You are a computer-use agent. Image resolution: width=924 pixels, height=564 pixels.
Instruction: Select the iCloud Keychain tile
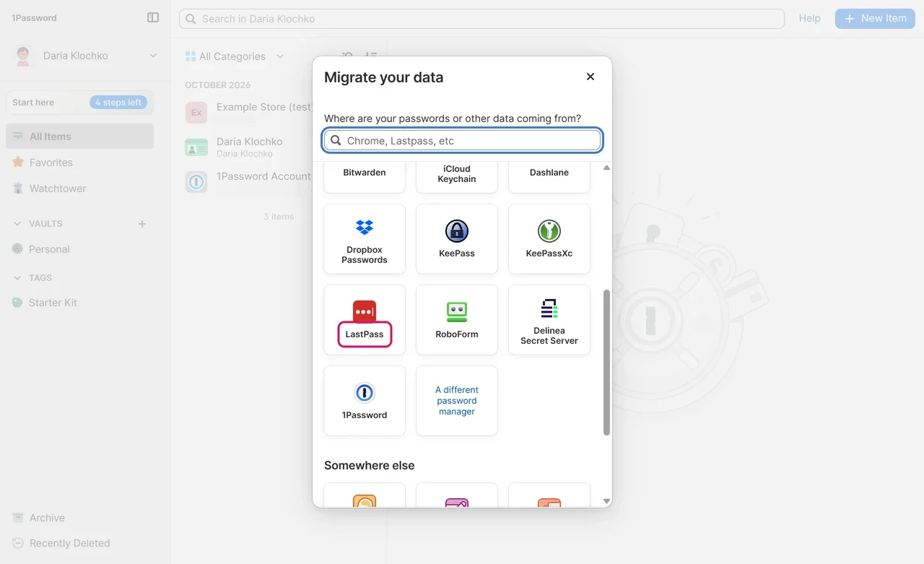click(x=457, y=178)
